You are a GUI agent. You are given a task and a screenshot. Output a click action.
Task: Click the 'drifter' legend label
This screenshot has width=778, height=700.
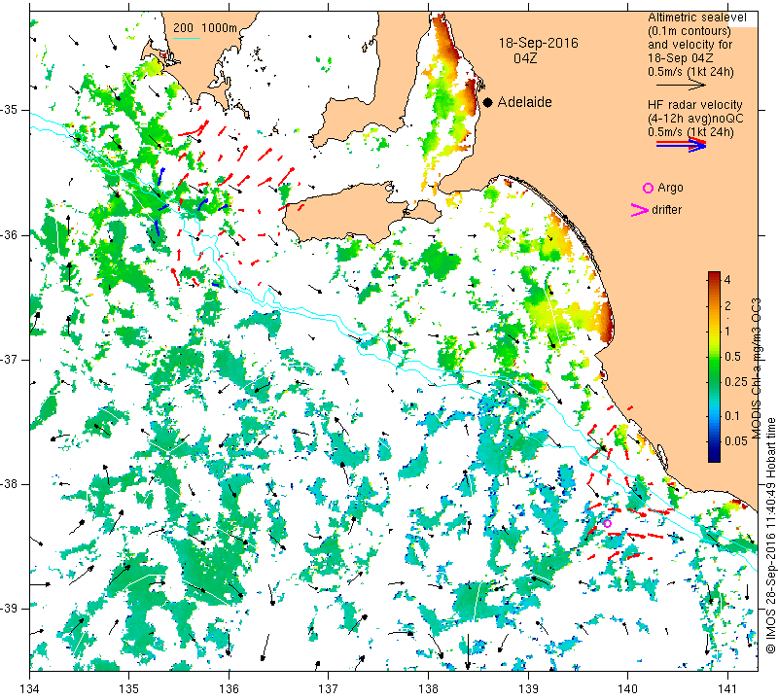point(666,210)
